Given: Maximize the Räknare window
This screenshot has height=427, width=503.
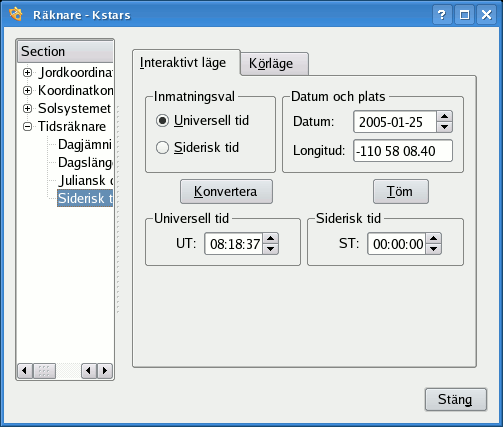Looking at the screenshot, I should click(x=464, y=15).
